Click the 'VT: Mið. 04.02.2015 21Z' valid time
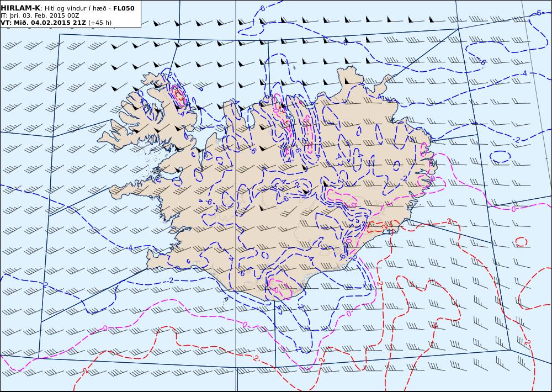 click(43, 23)
